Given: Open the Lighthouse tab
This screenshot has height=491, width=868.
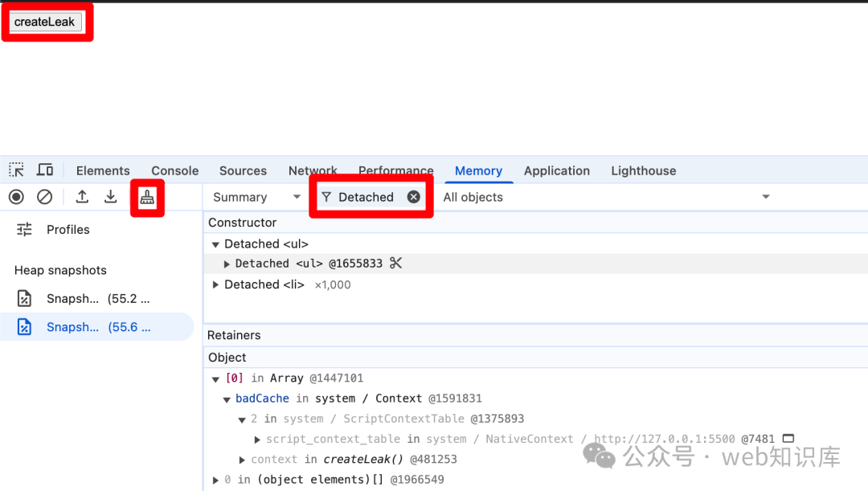Looking at the screenshot, I should click(x=643, y=170).
